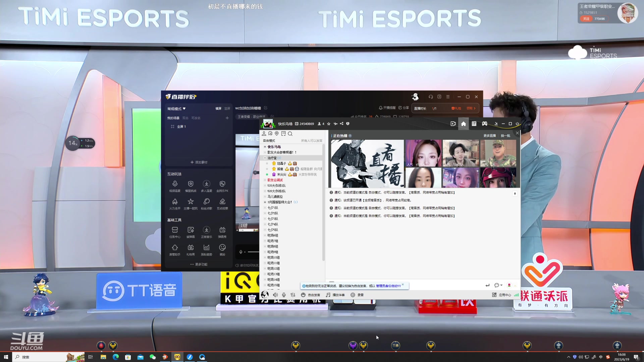Open 应用中心 in YY
Screen dimensions: 644x362
[x=501, y=295]
